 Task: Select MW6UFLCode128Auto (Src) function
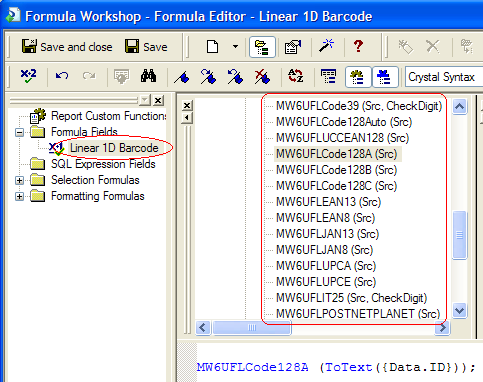(x=344, y=122)
